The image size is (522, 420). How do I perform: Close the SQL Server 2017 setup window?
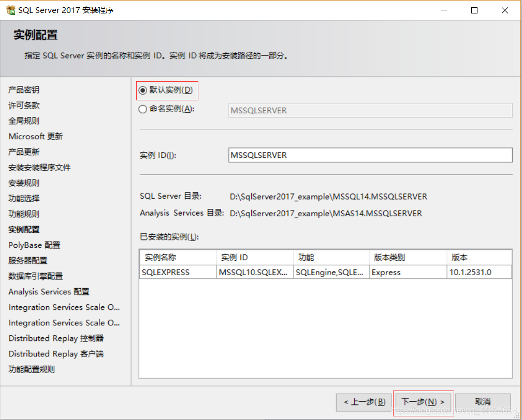(x=505, y=10)
